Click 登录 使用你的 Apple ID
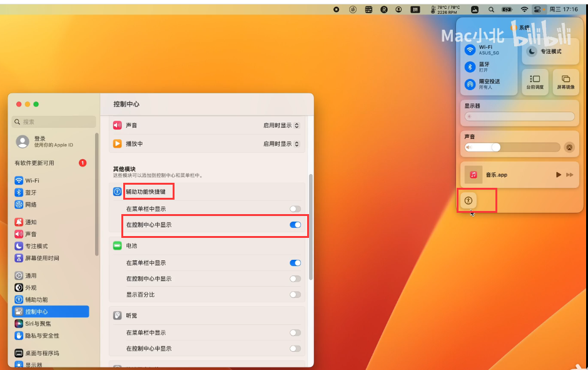The width and height of the screenshot is (588, 370). click(51, 141)
